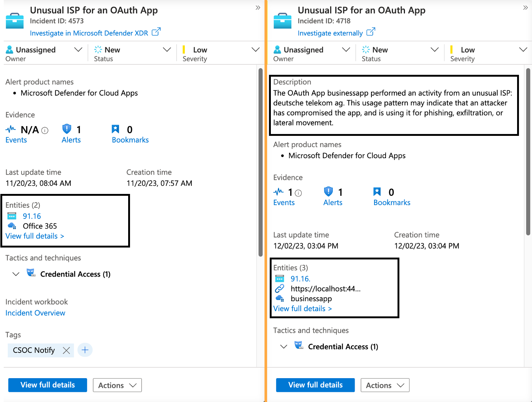Collapse Credential Access tactic in right panel
The image size is (532, 402).
point(284,347)
